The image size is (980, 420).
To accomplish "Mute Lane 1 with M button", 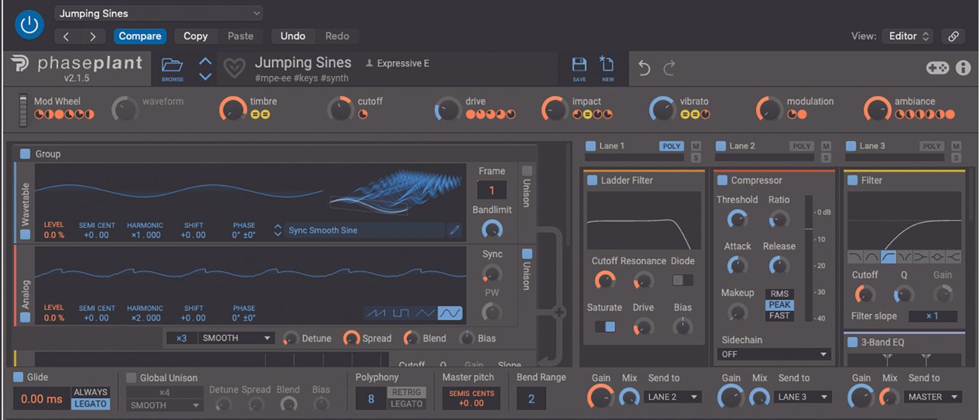I will coord(696,146).
